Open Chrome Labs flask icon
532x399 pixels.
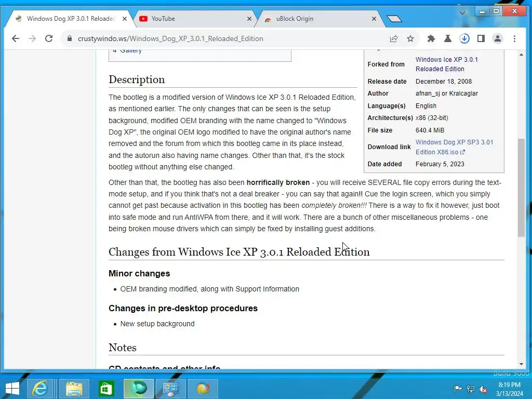click(448, 38)
